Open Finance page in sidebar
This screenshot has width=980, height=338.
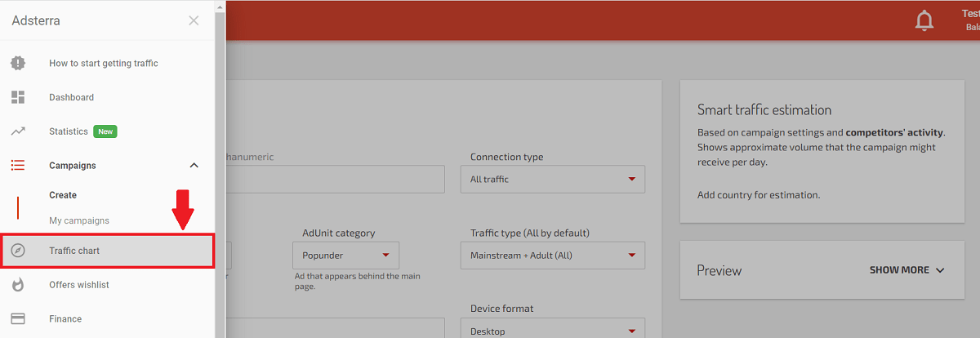tap(65, 319)
